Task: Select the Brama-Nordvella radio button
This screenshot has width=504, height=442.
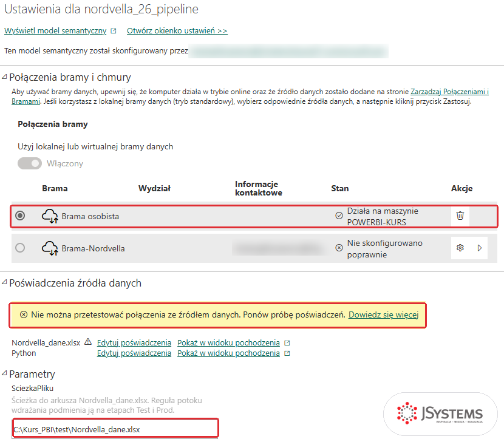Action: 20,248
